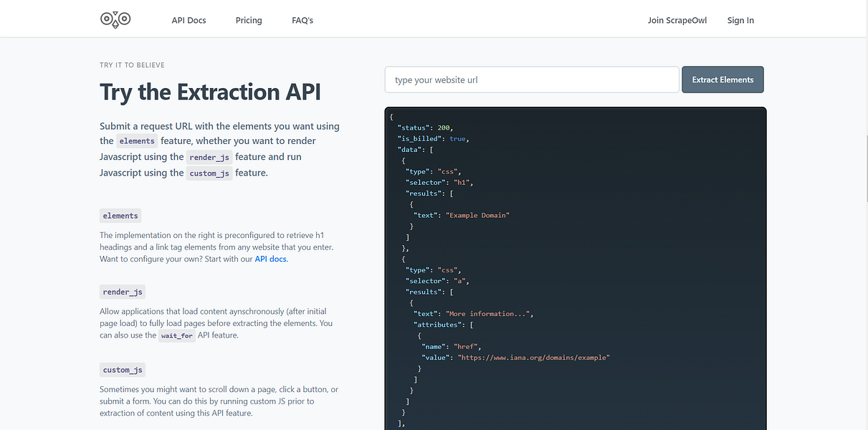Screen dimensions: 868x430
Task: Open the FAQ's nav item
Action: coord(302,20)
